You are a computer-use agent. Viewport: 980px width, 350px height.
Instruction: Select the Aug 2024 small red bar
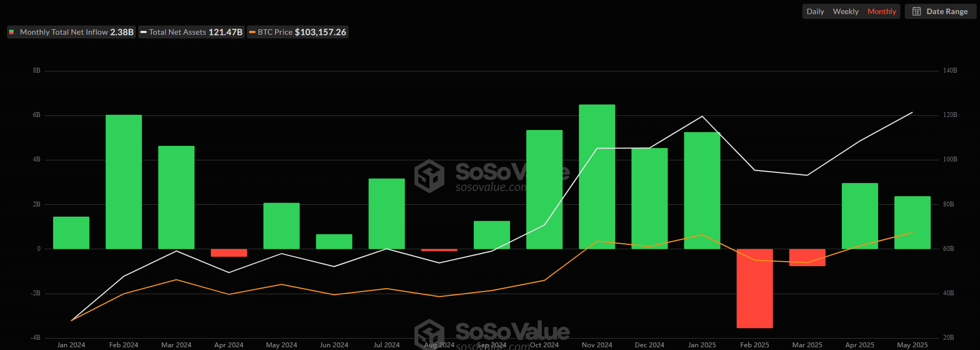point(439,250)
